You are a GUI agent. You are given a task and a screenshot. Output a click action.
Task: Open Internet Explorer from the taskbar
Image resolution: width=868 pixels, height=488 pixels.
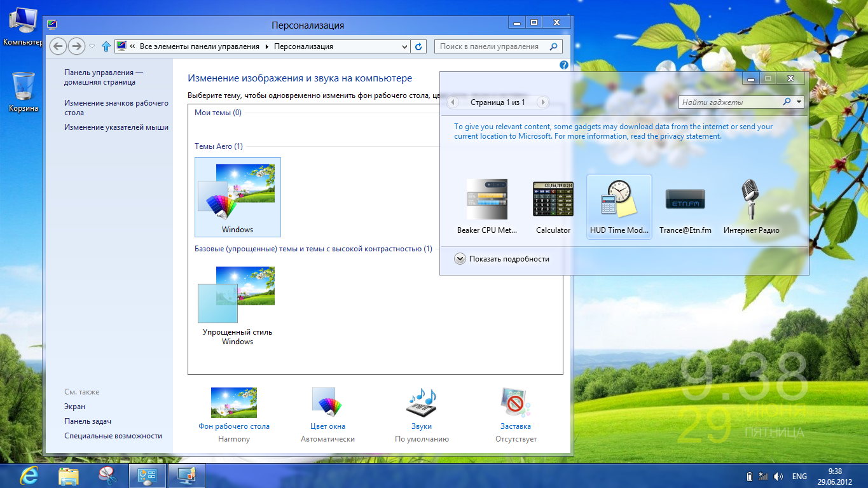click(29, 475)
